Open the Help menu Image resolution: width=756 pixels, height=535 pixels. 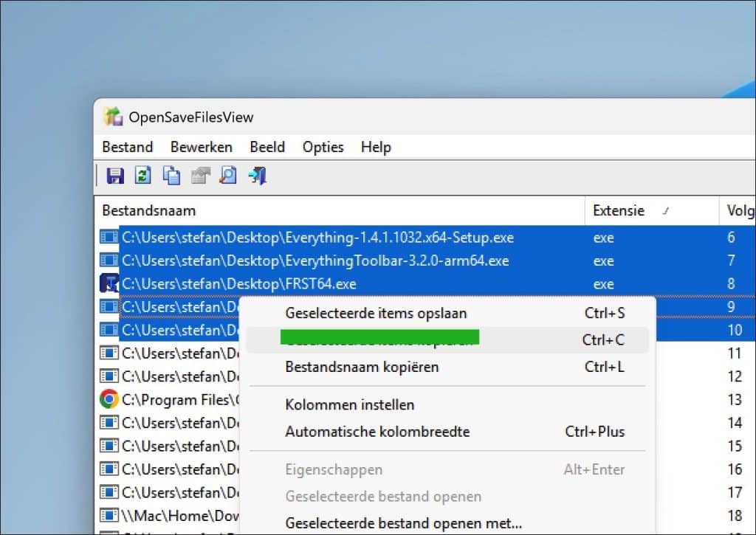376,147
